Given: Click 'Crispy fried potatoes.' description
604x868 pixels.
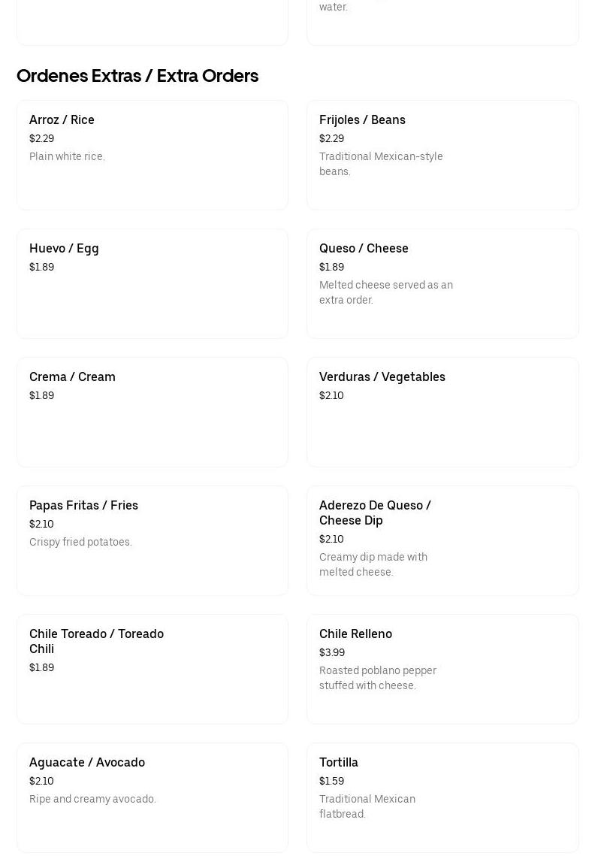Looking at the screenshot, I should click(80, 541).
